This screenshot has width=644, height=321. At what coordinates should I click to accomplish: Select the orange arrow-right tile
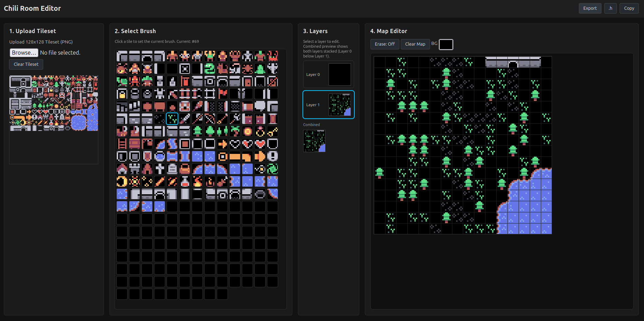(x=222, y=144)
